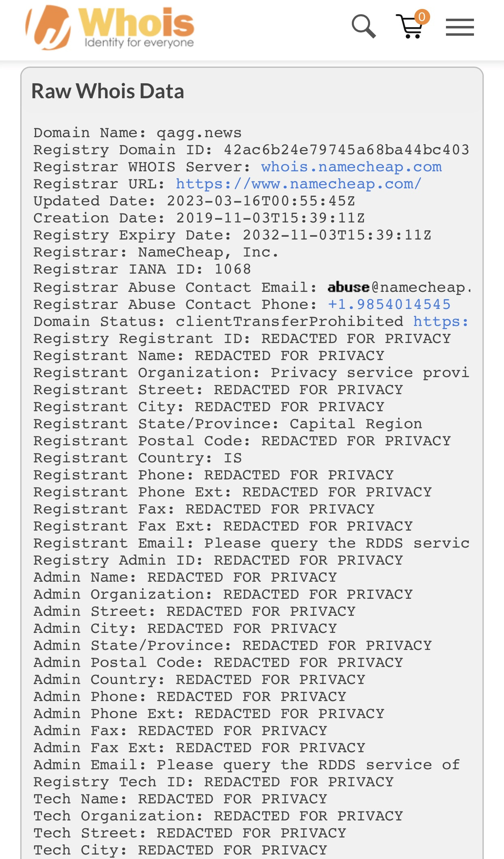Open the shopping cart
Image resolution: width=504 pixels, height=859 pixels.
click(x=410, y=28)
